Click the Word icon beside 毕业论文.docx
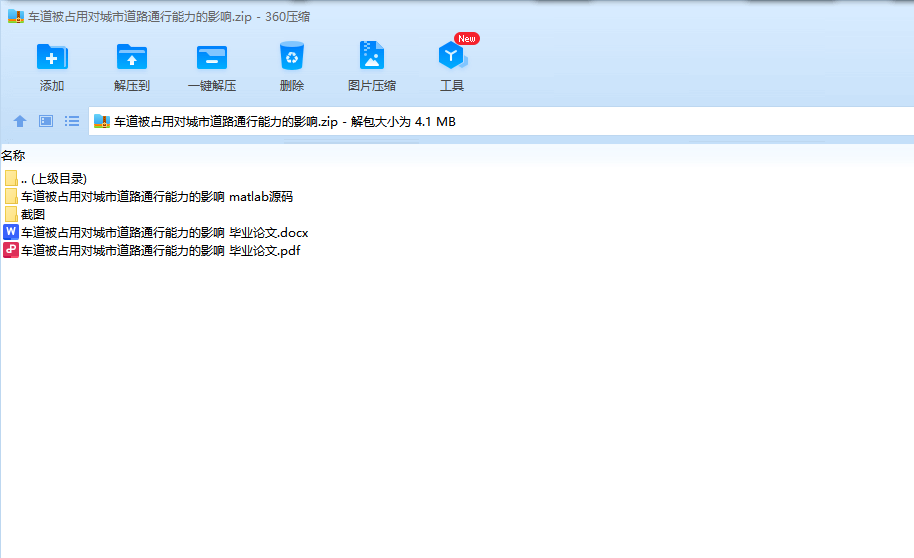914x558 pixels. (10, 232)
